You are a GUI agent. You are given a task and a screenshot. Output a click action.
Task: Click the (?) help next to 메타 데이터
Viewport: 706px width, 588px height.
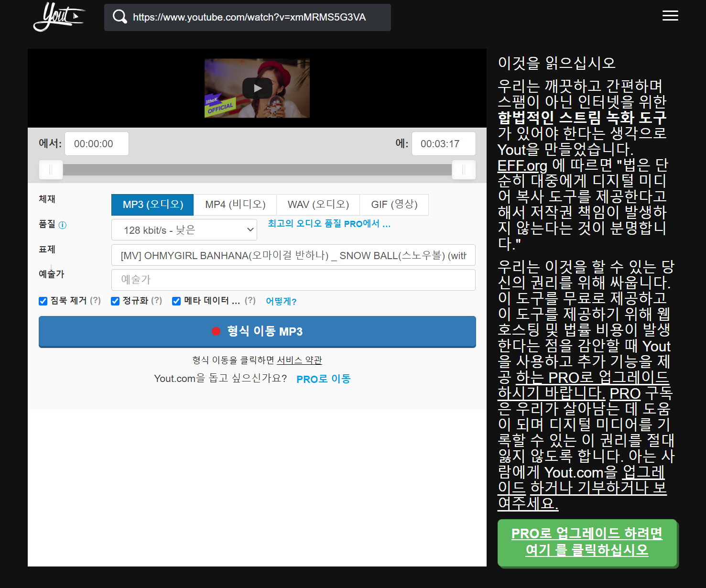(250, 301)
